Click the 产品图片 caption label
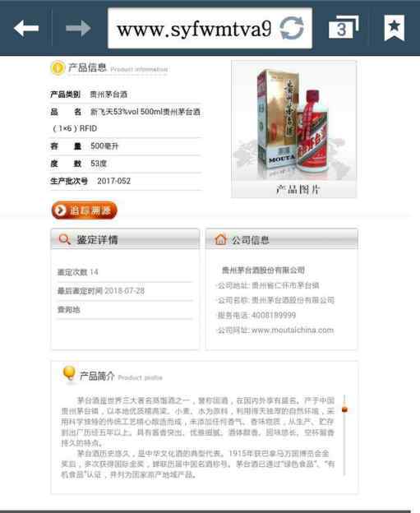 click(298, 189)
